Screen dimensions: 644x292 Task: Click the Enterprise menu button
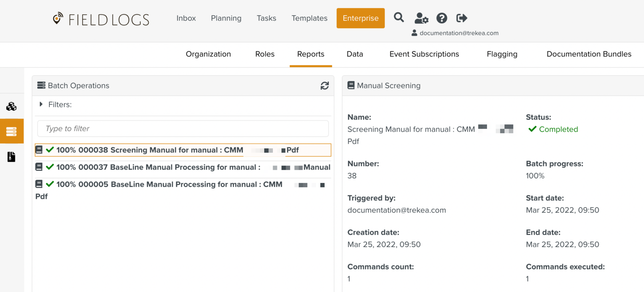click(x=360, y=18)
